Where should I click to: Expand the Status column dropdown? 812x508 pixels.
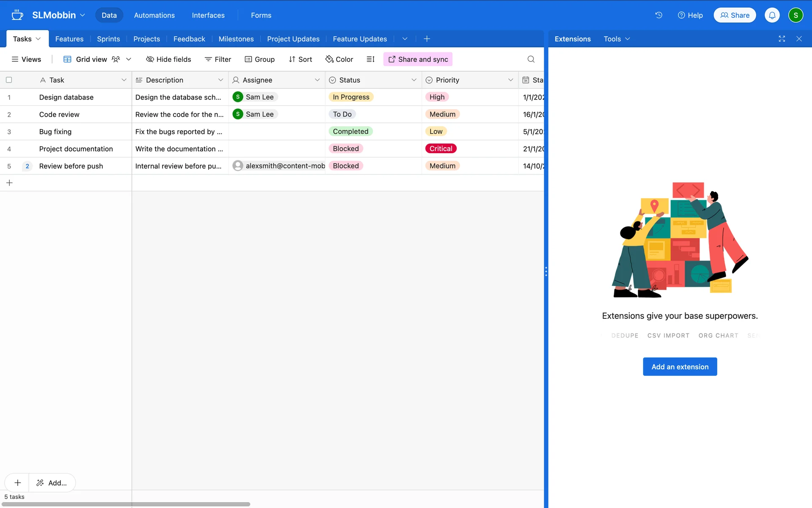click(414, 80)
